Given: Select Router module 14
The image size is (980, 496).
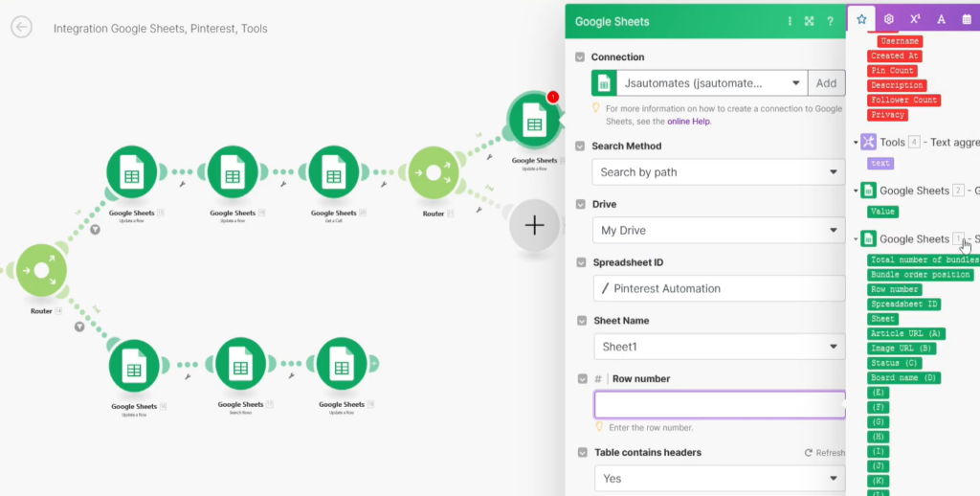Looking at the screenshot, I should [x=41, y=270].
